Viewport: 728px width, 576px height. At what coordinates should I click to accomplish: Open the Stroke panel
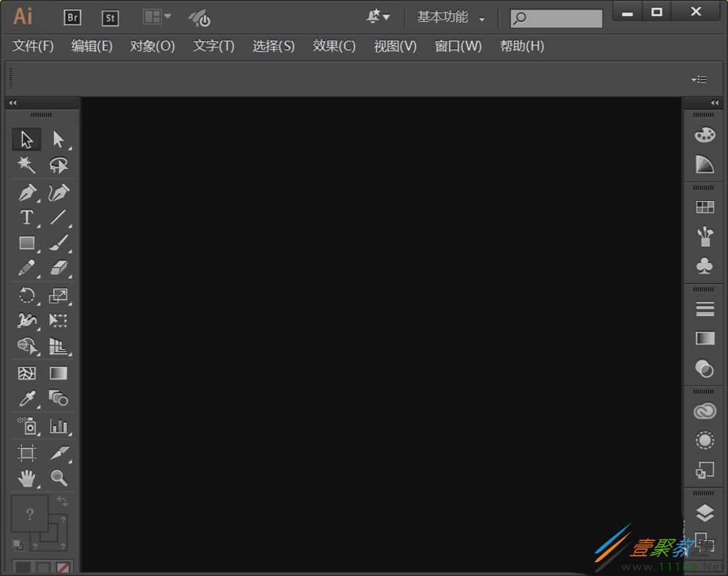tap(704, 309)
